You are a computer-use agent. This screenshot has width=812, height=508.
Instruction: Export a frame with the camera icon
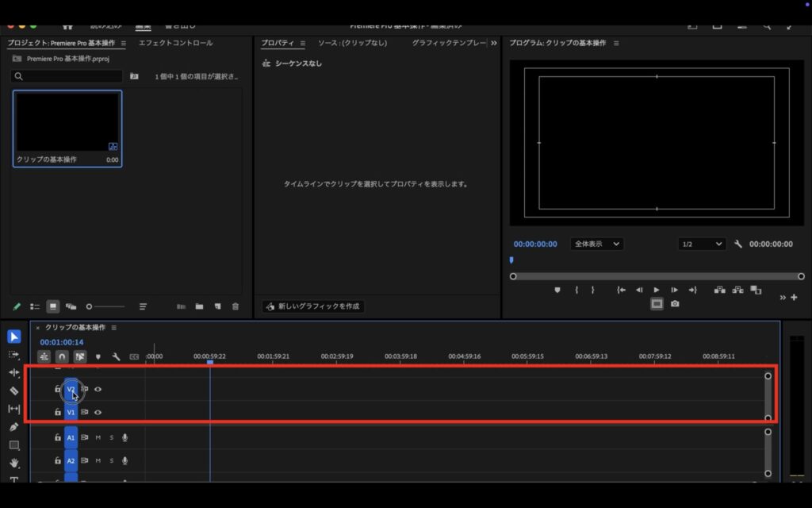pyautogui.click(x=675, y=304)
